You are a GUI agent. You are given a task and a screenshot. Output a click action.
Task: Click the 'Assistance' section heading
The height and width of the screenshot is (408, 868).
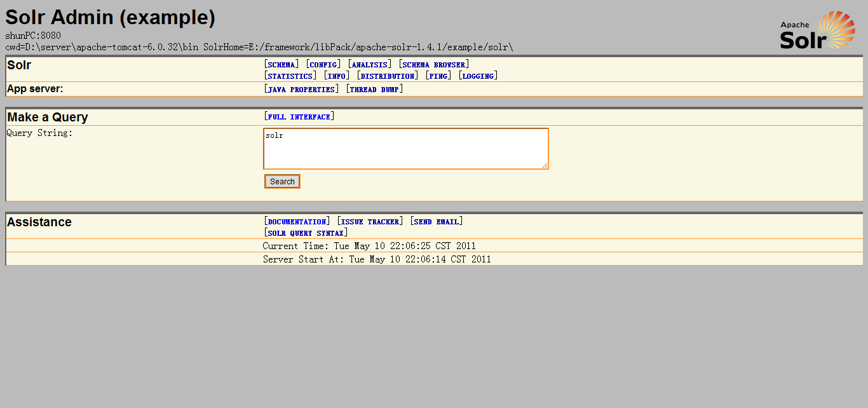pos(39,222)
